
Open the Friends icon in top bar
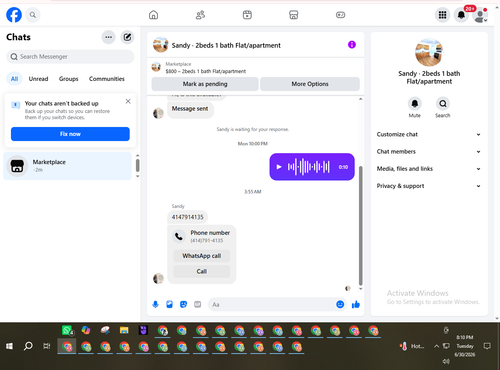point(200,15)
